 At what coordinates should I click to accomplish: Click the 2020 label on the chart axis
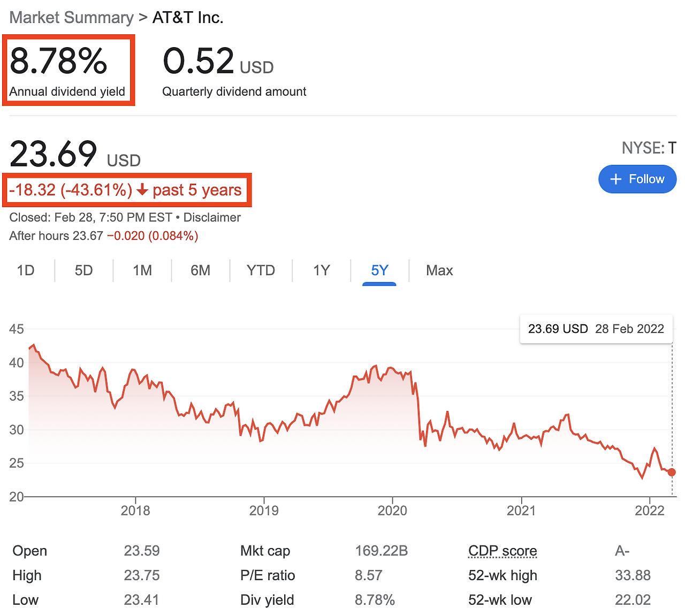pyautogui.click(x=392, y=511)
